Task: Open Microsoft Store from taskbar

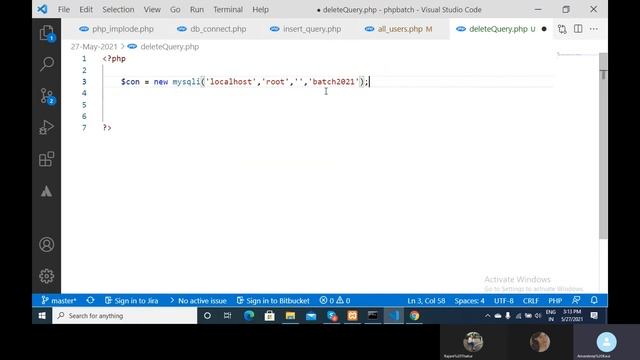Action: click(269, 316)
